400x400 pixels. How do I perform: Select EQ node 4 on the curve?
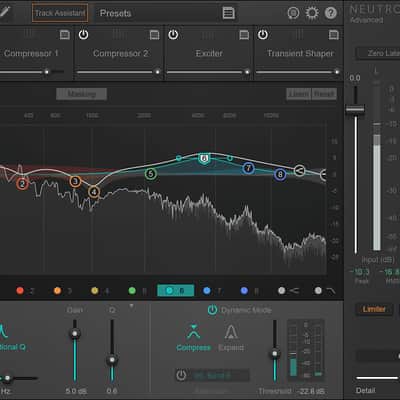pos(94,192)
